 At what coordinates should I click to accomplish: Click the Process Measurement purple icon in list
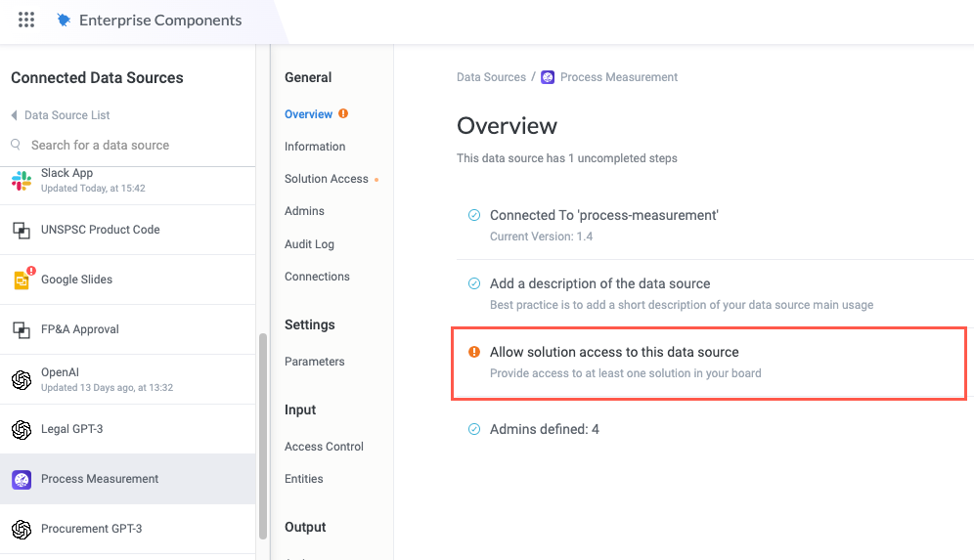tap(22, 479)
